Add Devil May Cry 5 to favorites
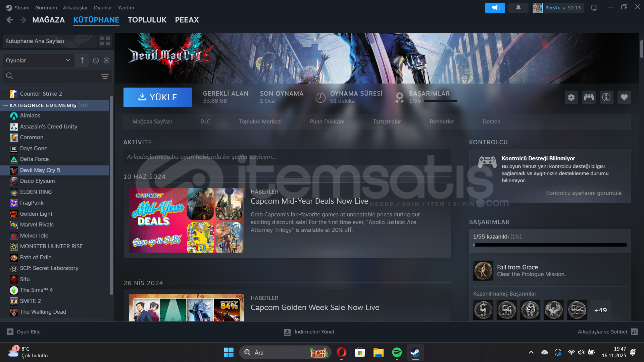Screen dimensions: 644x362 pos(624,97)
